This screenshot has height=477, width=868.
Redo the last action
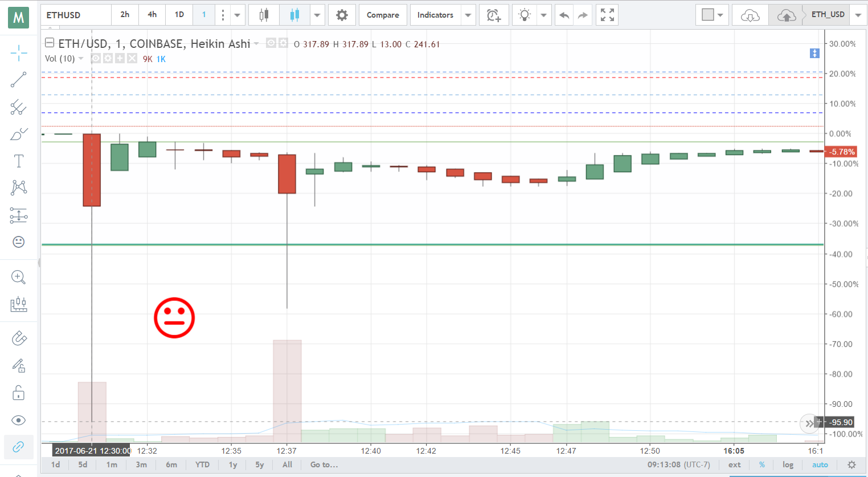click(583, 15)
